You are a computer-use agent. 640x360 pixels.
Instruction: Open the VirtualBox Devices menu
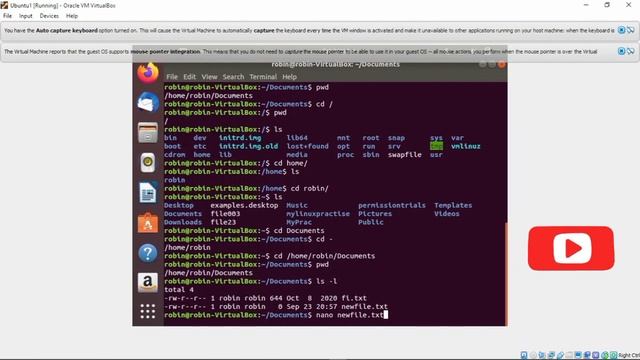point(49,16)
